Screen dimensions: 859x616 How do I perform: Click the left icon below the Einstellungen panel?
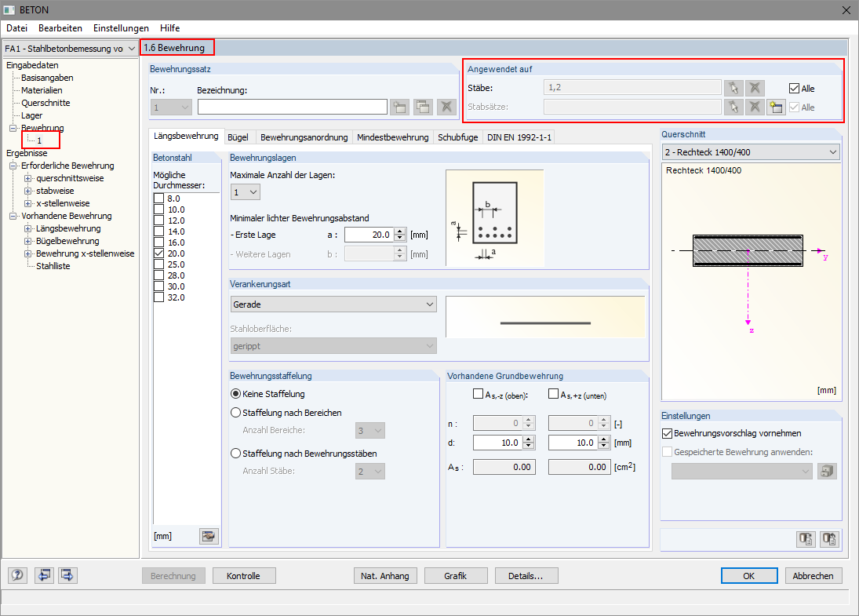tap(806, 539)
